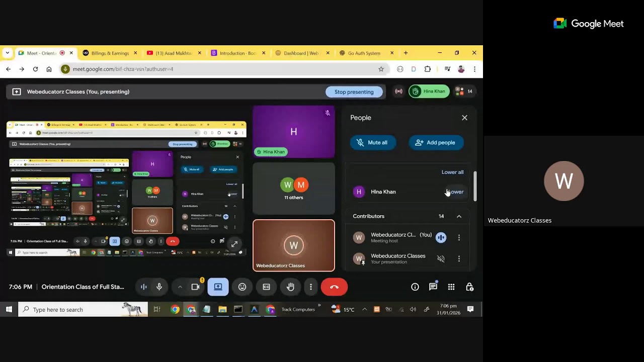Viewport: 644px width, 362px height.
Task: Click the taskbar clock showing 7:06 pm
Action: coord(448,309)
